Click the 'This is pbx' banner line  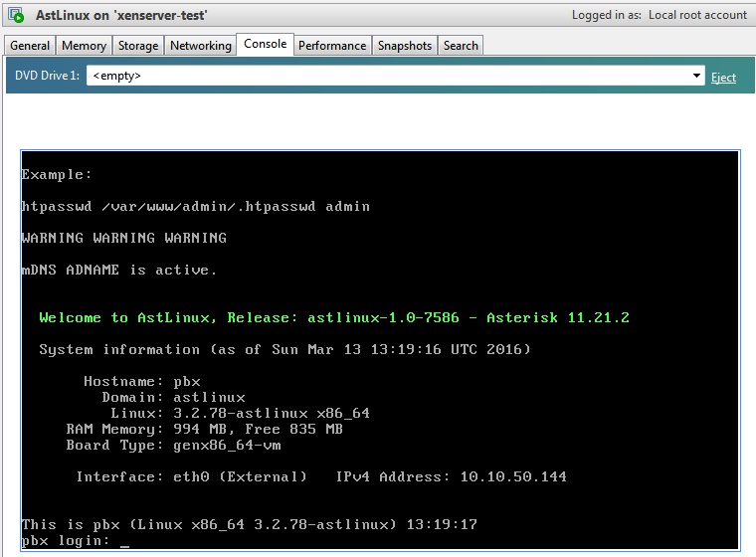[x=250, y=524]
